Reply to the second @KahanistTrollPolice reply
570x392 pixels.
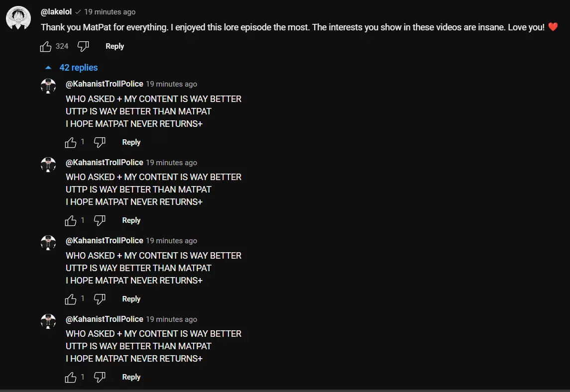pos(131,220)
